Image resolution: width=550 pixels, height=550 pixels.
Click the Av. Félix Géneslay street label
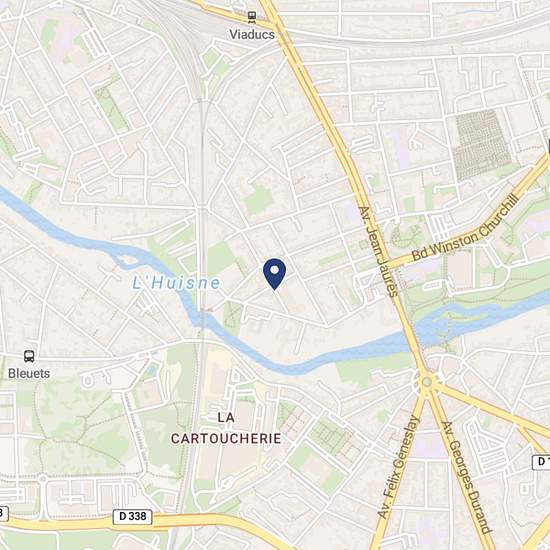click(x=399, y=467)
